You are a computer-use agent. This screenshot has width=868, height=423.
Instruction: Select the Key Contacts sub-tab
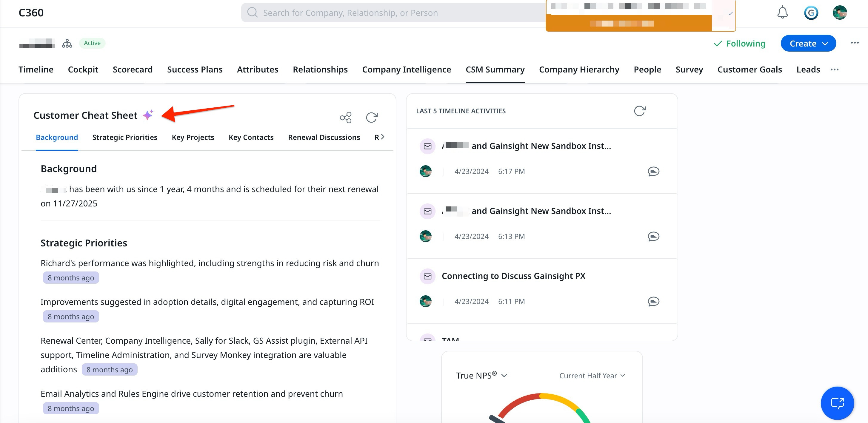[251, 138]
